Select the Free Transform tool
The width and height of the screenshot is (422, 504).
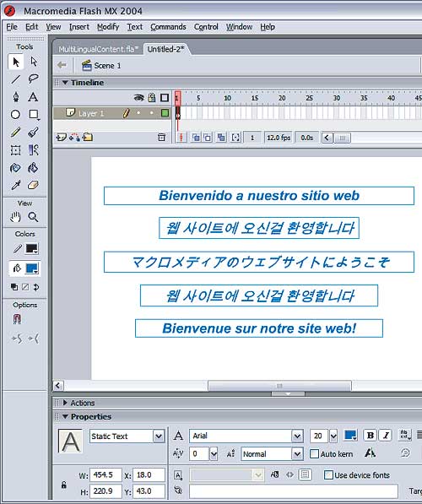15,149
